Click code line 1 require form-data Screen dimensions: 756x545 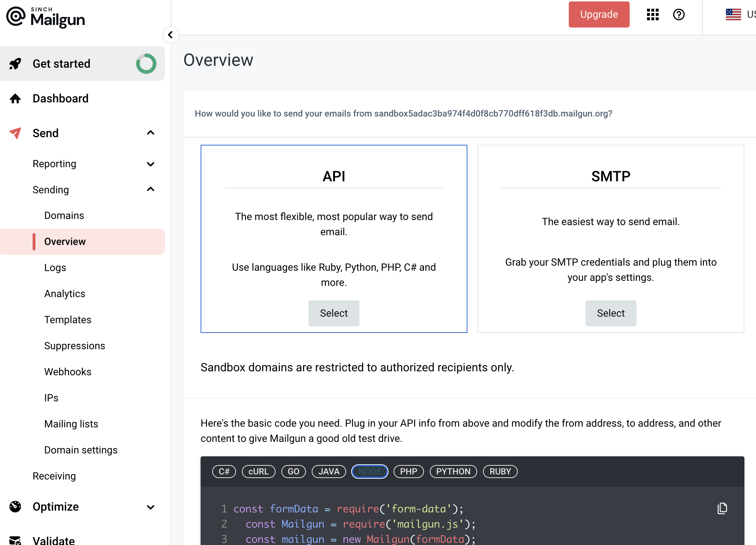coord(348,509)
